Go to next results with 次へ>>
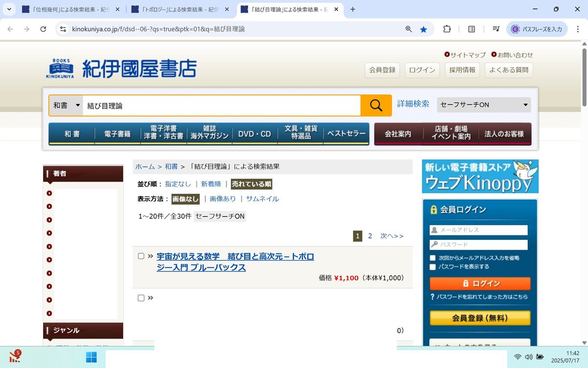588x368 pixels. [x=392, y=236]
